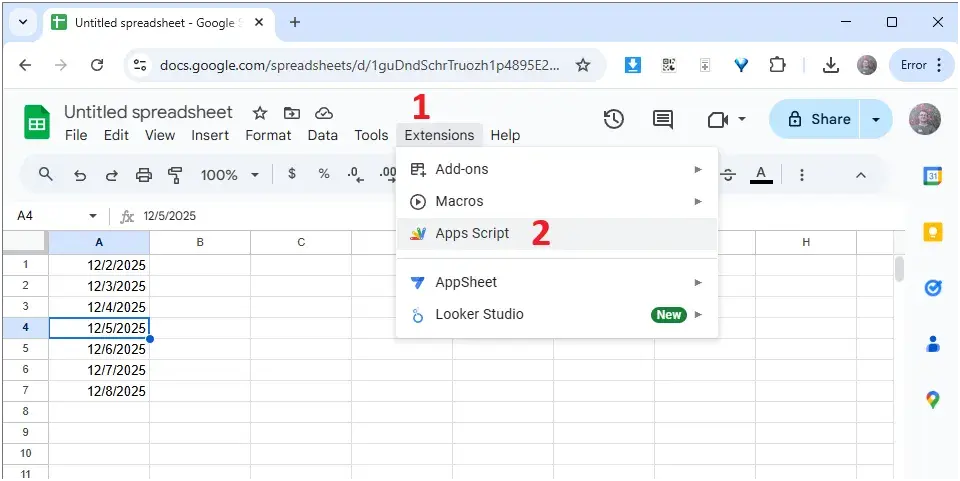
Task: Open version history clock icon
Action: pyautogui.click(x=614, y=120)
